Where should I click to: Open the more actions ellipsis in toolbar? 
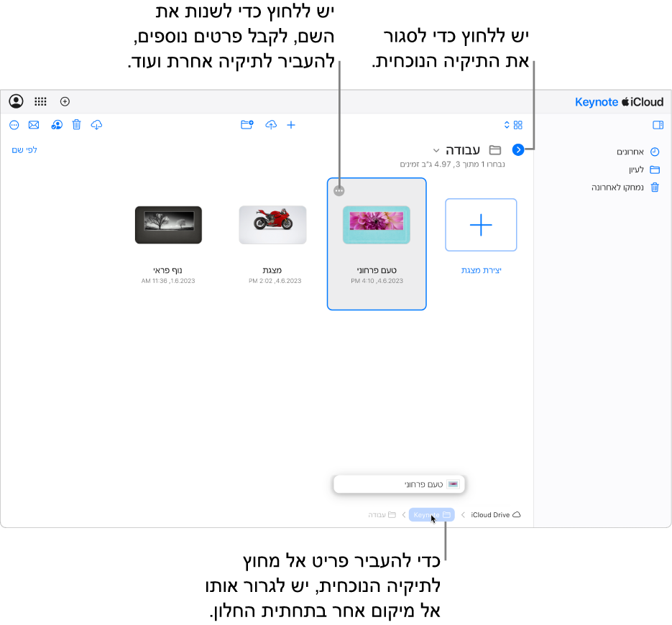[x=14, y=125]
